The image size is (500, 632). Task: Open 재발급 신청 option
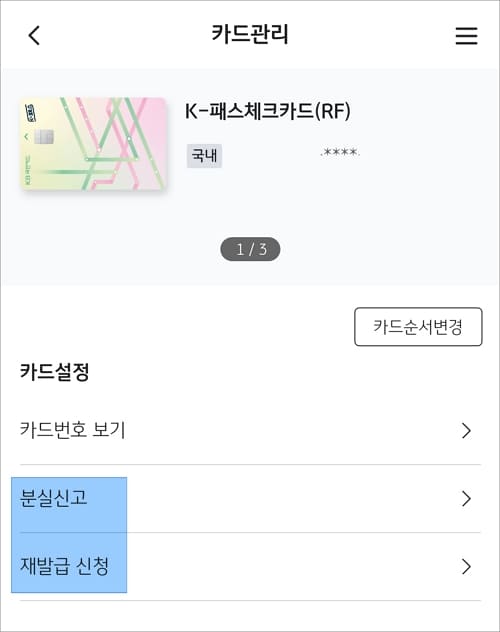point(250,566)
